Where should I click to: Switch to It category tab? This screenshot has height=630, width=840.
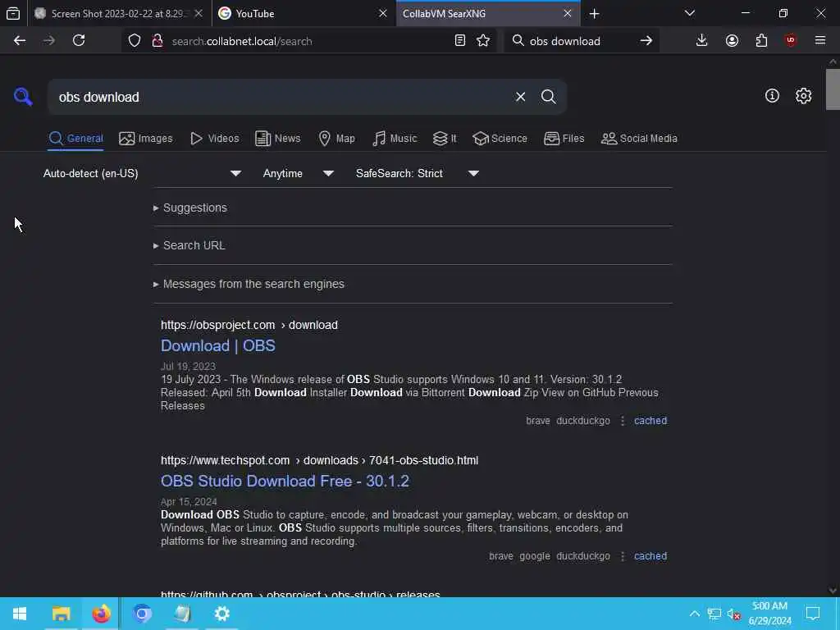click(445, 139)
